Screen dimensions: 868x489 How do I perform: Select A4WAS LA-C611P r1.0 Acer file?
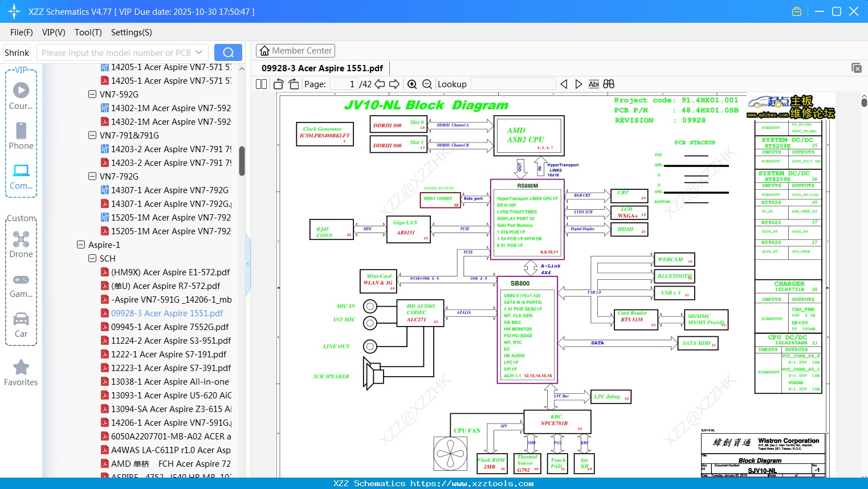[x=171, y=450]
